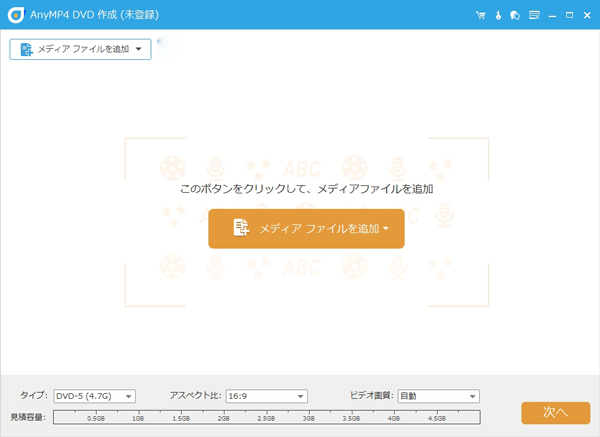Click the タイプ: label
The image size is (600, 437).
pyautogui.click(x=34, y=395)
